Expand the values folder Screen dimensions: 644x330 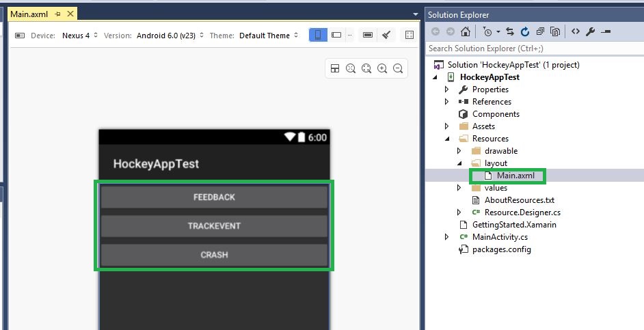coord(459,188)
